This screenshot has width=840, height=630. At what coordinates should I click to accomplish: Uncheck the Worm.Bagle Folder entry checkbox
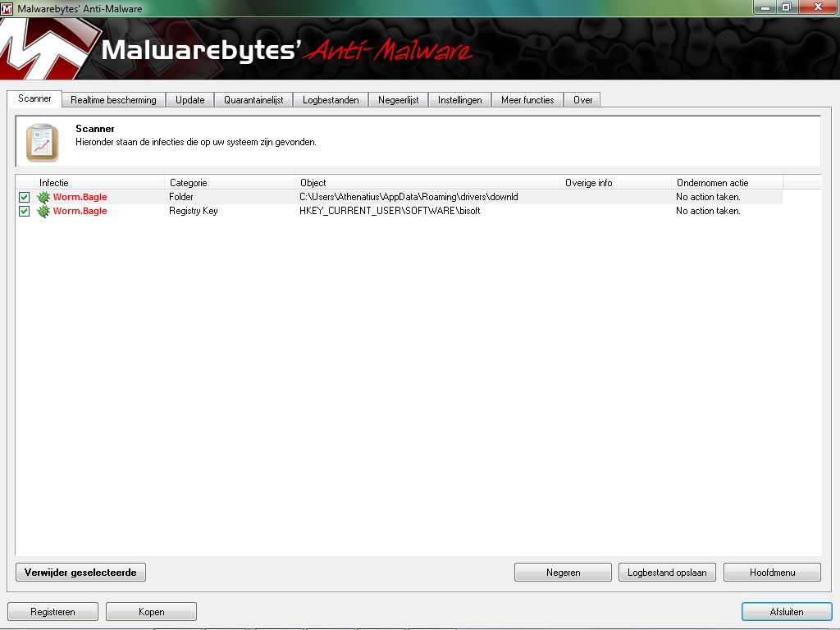click(x=24, y=197)
